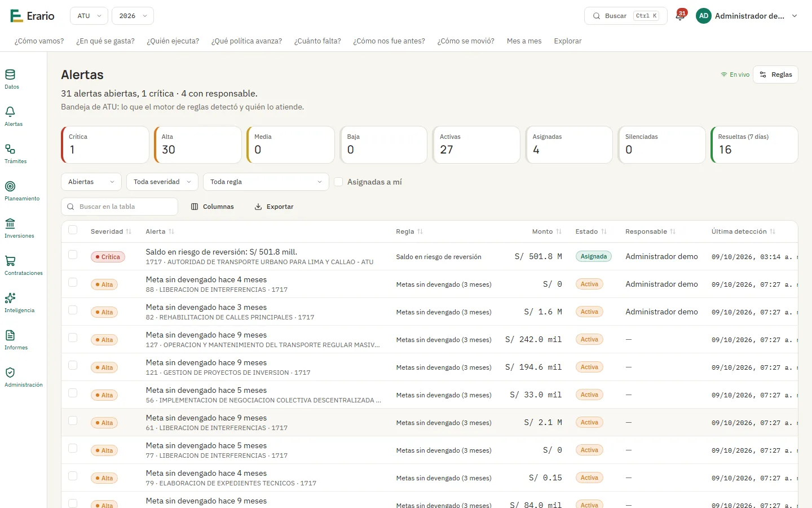Screen dimensions: 812x508
Task: Select the Crítica alert row checkbox
Action: click(x=73, y=255)
